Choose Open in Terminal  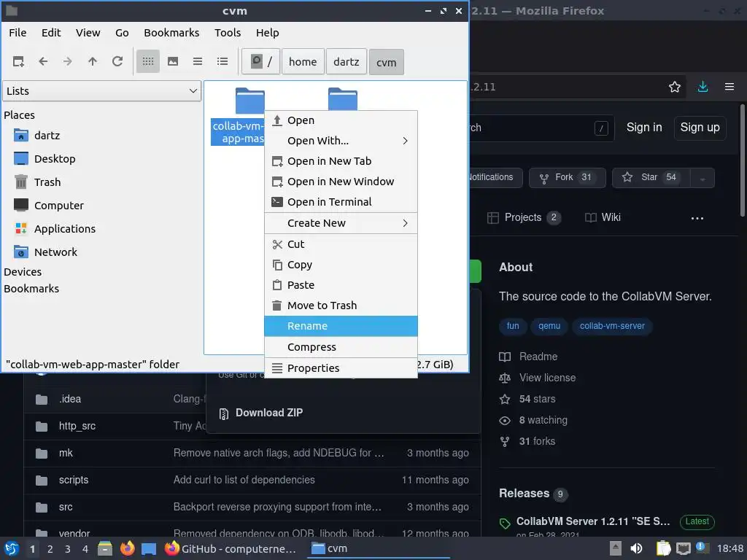[x=341, y=202]
